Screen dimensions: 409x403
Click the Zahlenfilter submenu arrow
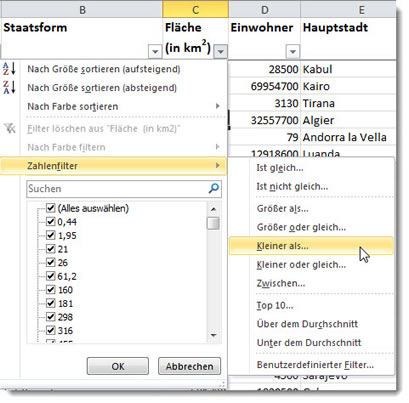click(x=217, y=165)
